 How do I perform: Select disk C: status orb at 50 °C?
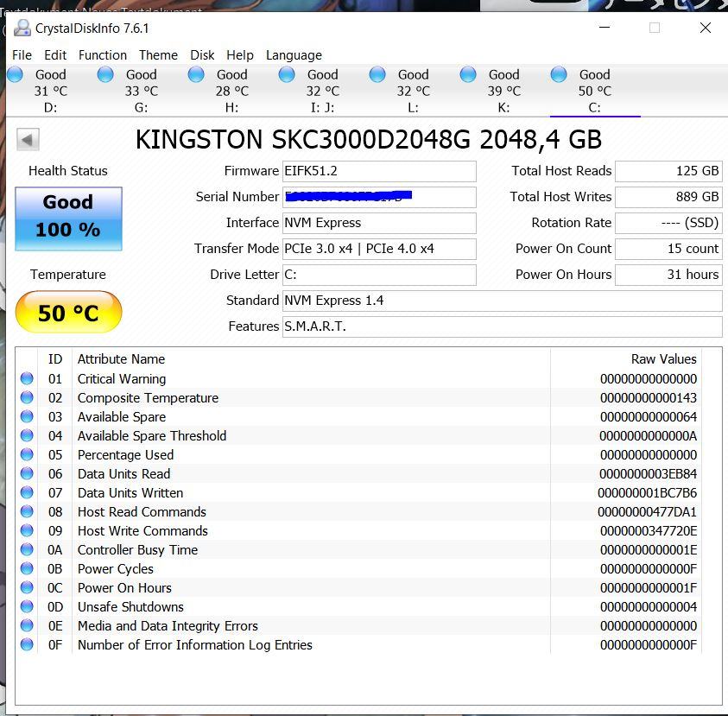click(559, 74)
